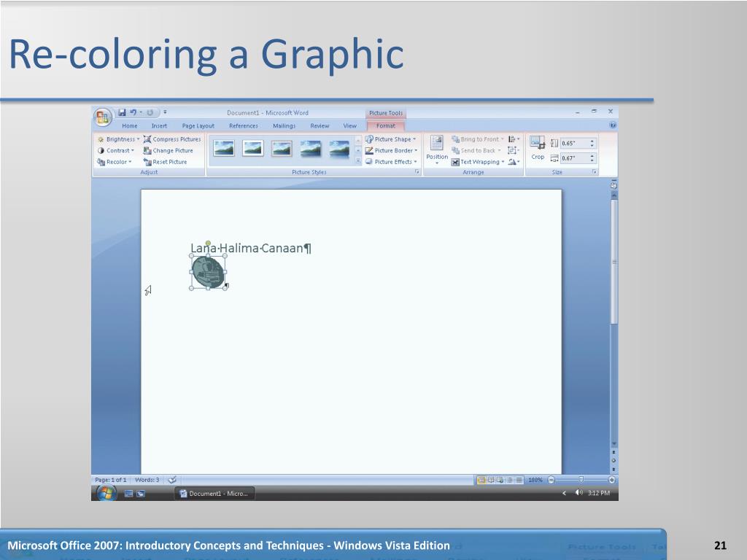Click the Rotate icon in Arrange group
The width and height of the screenshot is (747, 560).
click(x=513, y=162)
